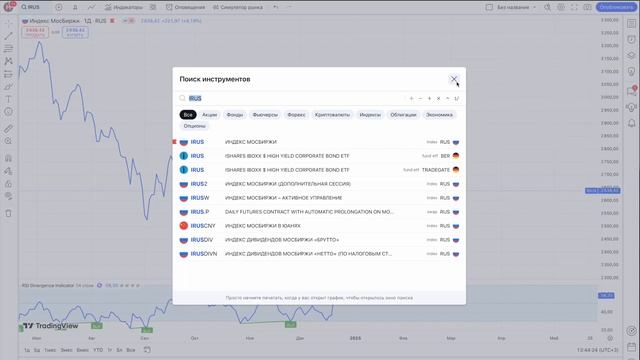Select the Акции filter chip

click(x=209, y=115)
